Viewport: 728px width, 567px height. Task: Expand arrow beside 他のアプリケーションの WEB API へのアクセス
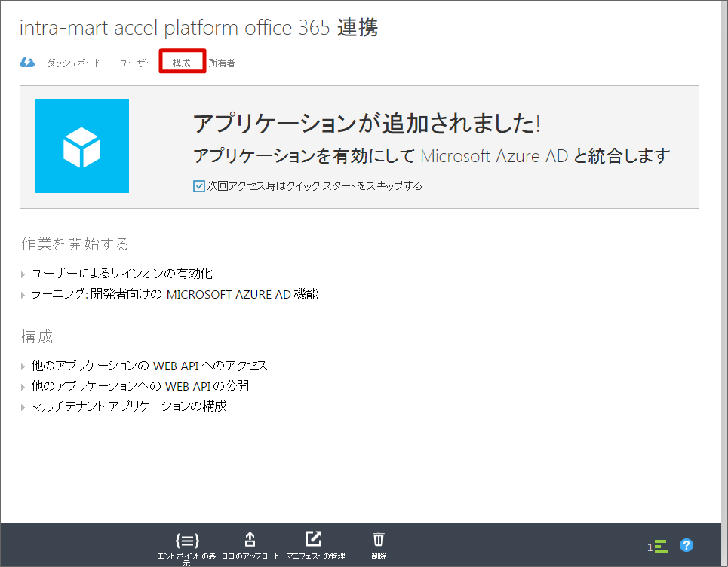coord(23,366)
